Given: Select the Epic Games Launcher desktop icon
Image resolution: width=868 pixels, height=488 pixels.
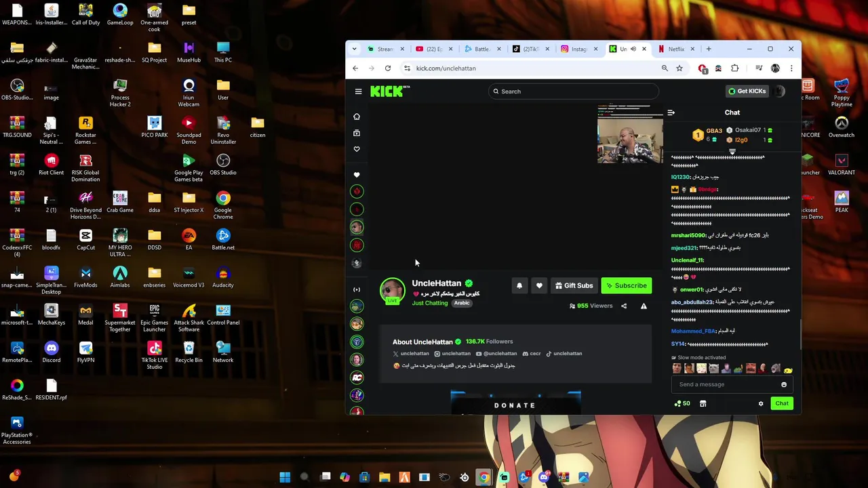Looking at the screenshot, I should pyautogui.click(x=154, y=317).
